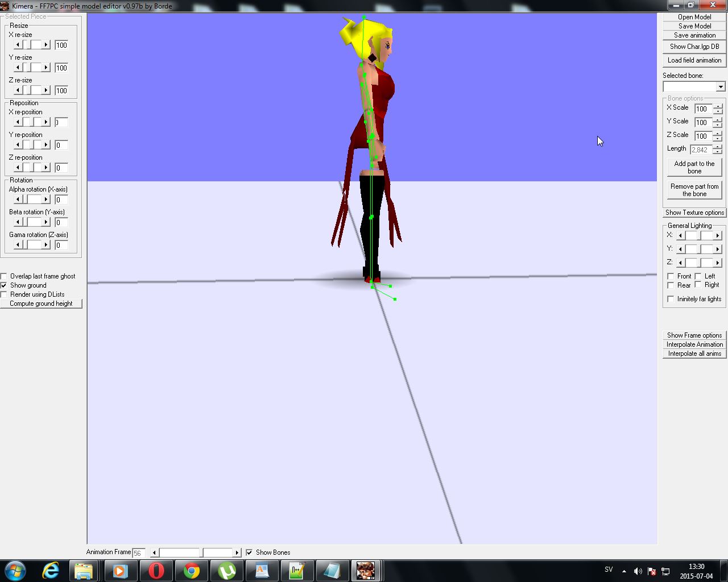Viewport: 728px width, 582px height.
Task: Click Add part to the bone
Action: coord(694,168)
